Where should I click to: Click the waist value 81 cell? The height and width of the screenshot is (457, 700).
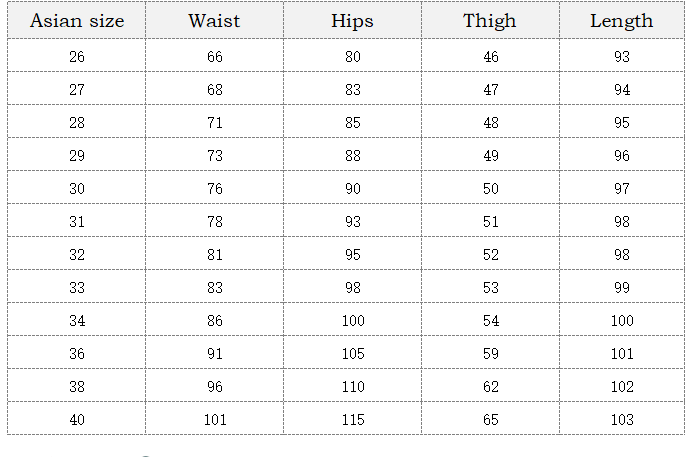(214, 255)
